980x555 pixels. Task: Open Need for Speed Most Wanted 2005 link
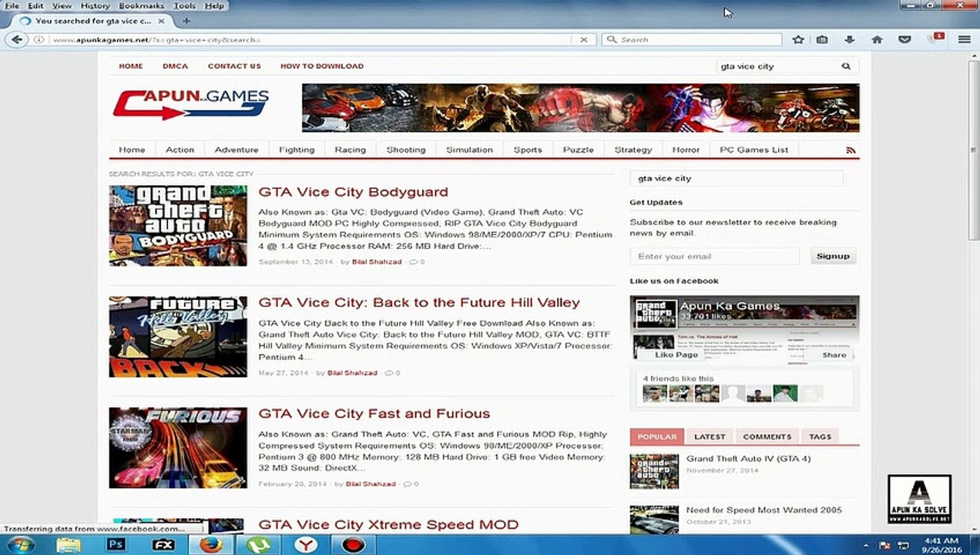[764, 510]
